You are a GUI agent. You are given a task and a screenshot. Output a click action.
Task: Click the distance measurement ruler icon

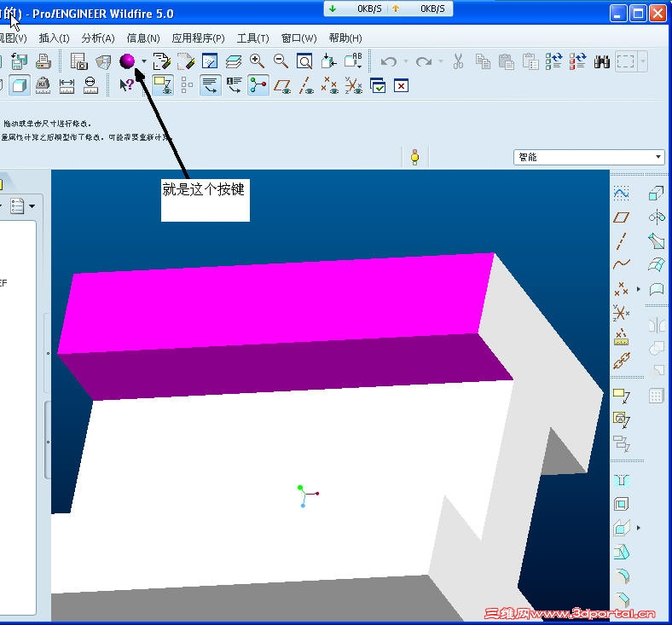click(x=67, y=85)
